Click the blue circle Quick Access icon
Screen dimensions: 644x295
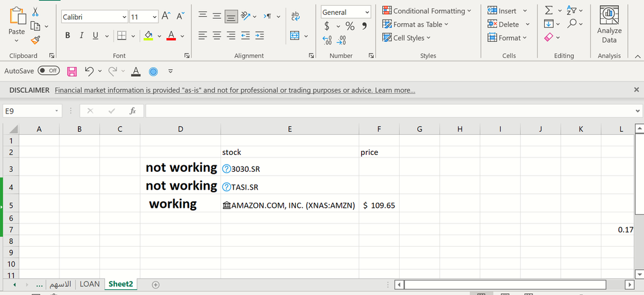click(x=153, y=72)
